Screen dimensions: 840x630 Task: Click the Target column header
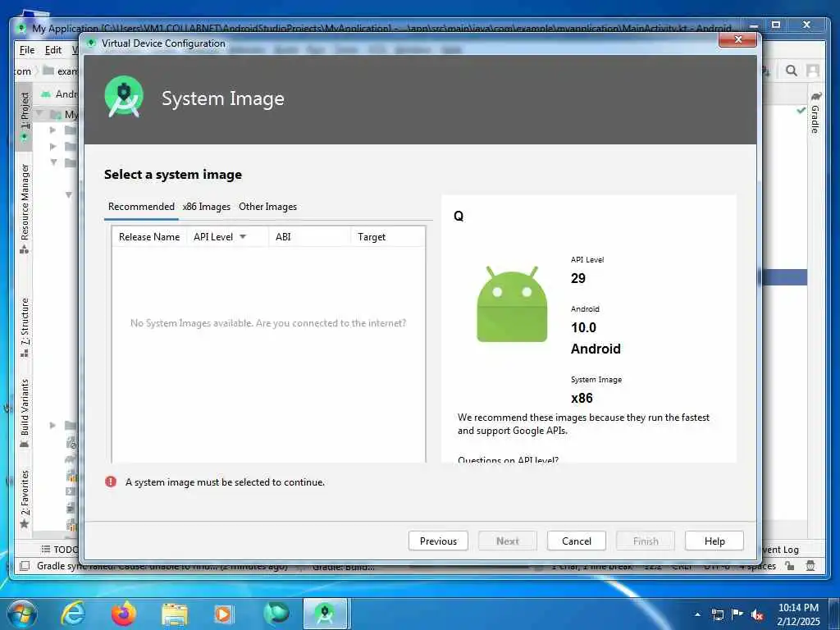click(387, 237)
